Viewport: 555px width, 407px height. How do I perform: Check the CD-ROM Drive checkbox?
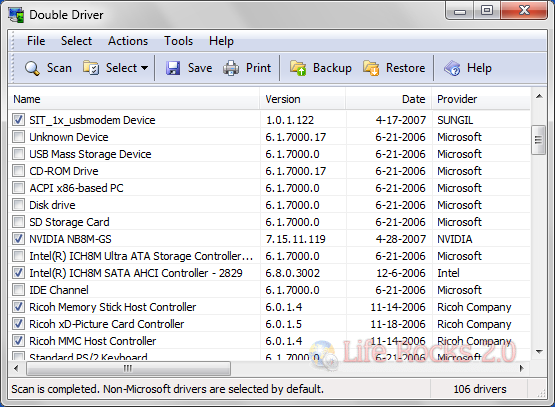coord(18,171)
